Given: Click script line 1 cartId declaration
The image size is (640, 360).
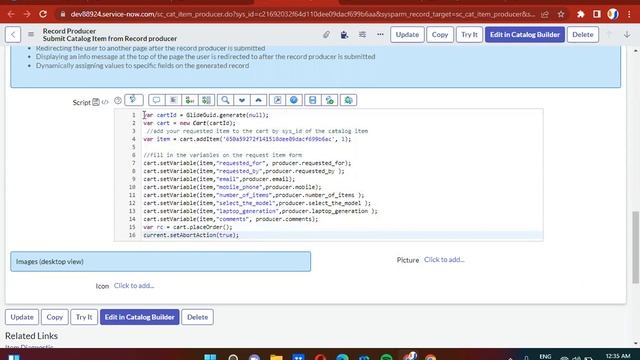Looking at the screenshot, I should coord(206,115).
